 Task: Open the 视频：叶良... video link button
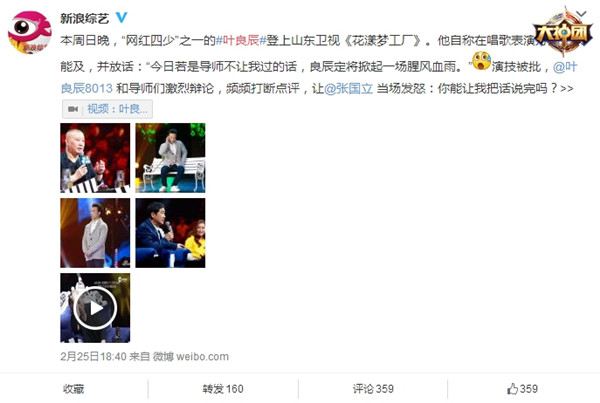pos(108,109)
